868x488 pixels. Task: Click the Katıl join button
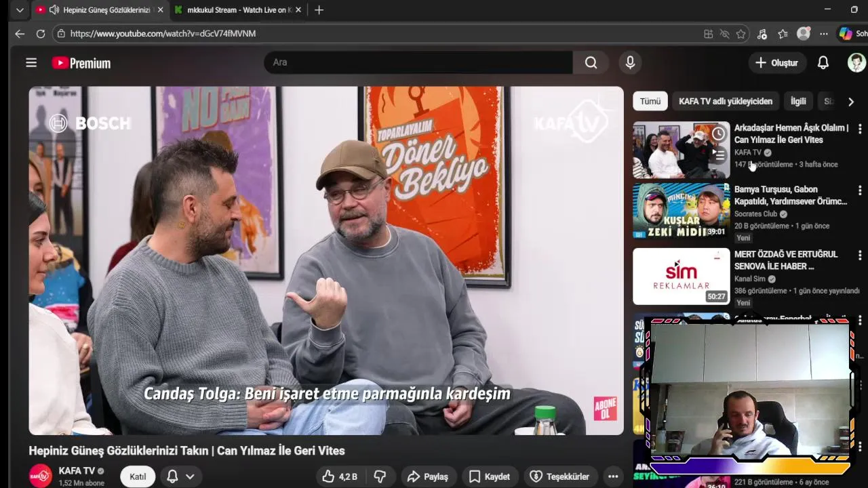(138, 476)
